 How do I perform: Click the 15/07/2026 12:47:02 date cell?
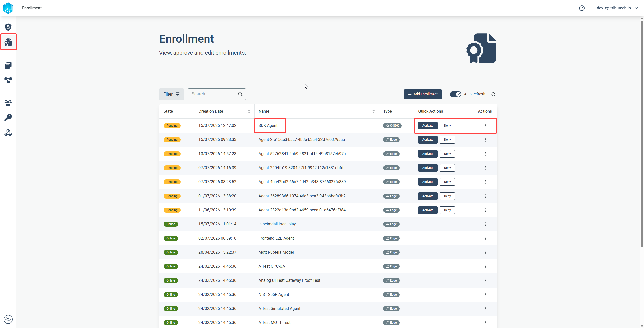217,126
